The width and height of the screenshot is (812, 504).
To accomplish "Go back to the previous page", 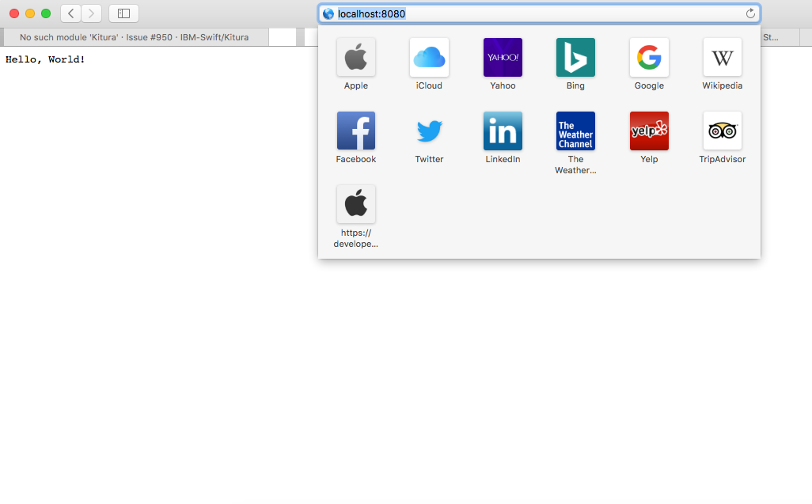I will click(x=70, y=13).
